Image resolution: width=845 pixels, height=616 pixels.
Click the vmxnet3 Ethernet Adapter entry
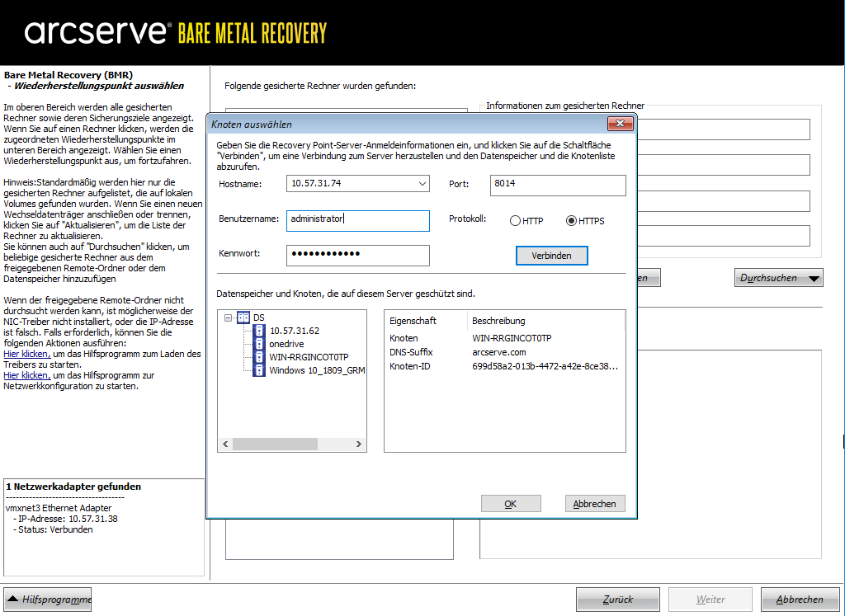59,508
